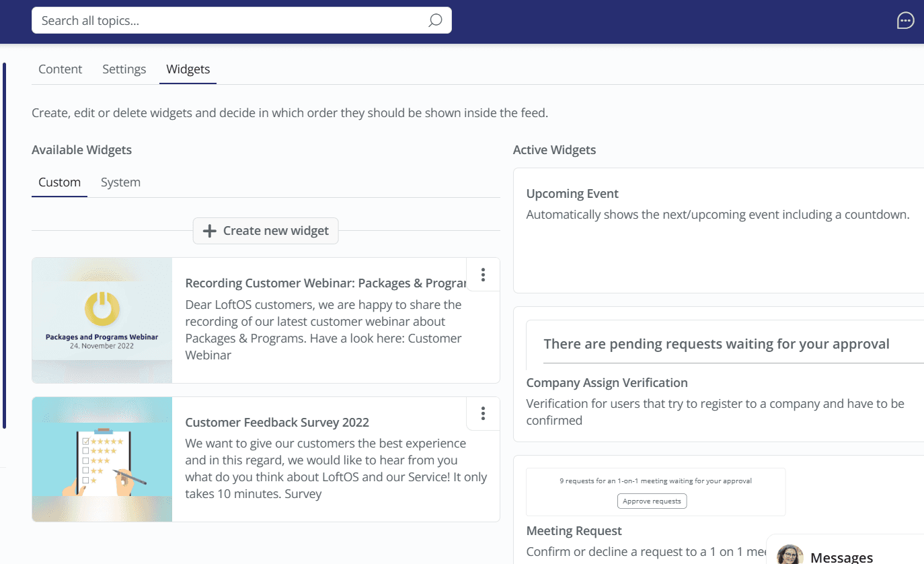Select the Company Assign Verification widget

pyautogui.click(x=607, y=383)
